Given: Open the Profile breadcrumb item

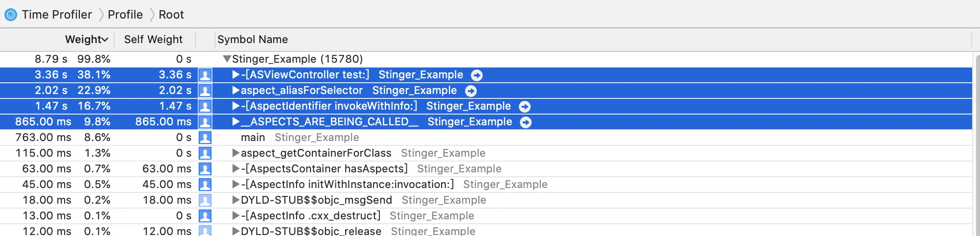Looking at the screenshot, I should pos(125,15).
